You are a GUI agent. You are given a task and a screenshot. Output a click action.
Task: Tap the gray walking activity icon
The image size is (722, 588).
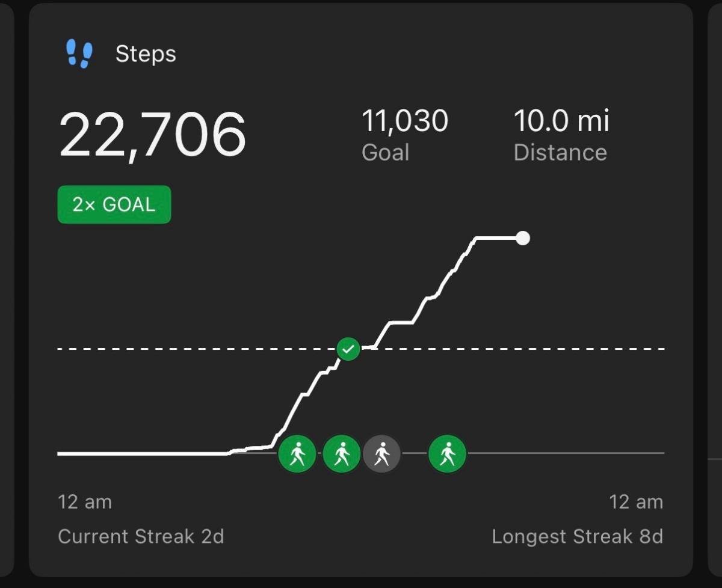381,453
